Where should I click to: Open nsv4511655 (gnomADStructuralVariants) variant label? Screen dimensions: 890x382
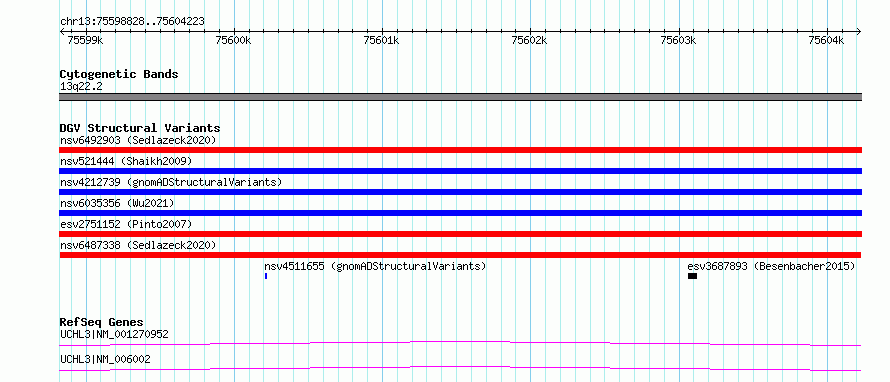tap(375, 266)
